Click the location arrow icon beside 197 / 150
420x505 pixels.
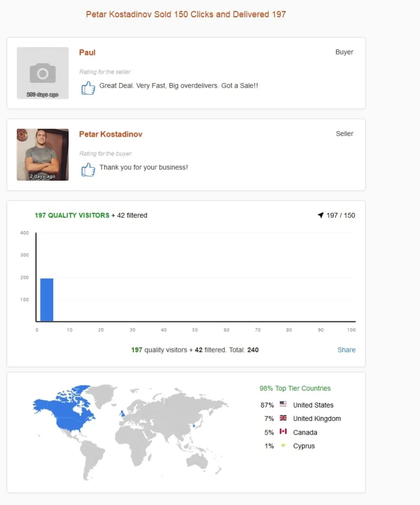point(321,215)
